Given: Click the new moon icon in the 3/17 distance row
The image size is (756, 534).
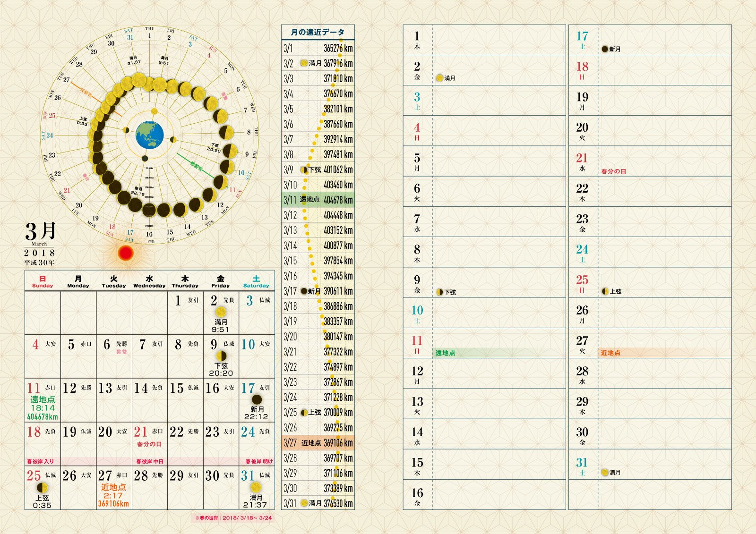Looking at the screenshot, I should point(304,291).
